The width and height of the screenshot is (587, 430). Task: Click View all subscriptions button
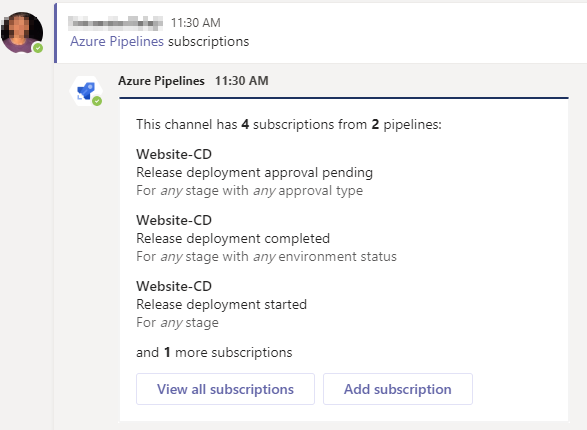pos(225,389)
